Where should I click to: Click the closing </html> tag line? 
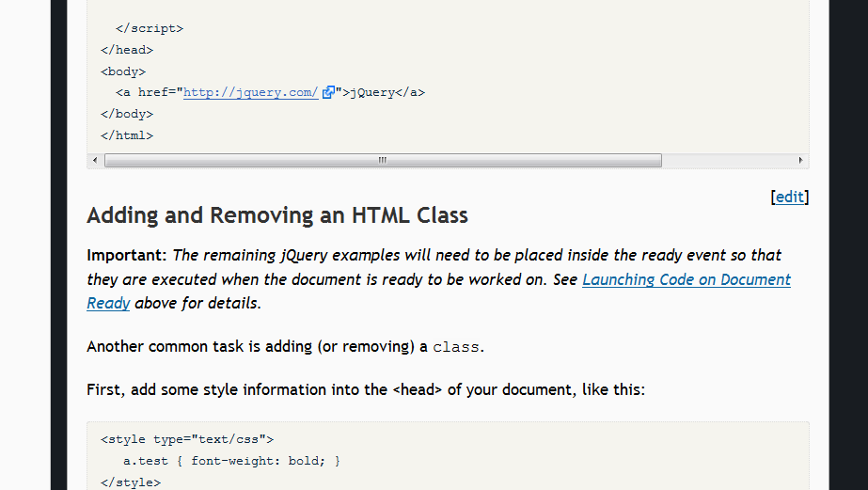click(126, 135)
